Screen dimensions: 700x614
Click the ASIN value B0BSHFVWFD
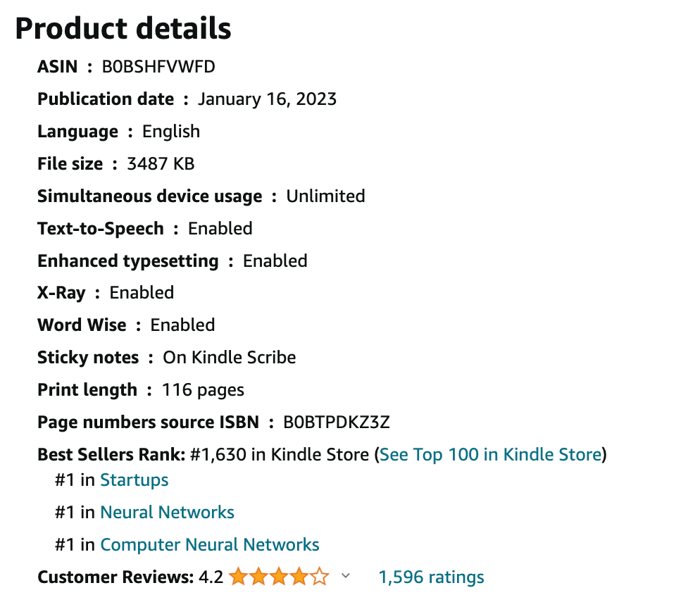click(x=158, y=67)
